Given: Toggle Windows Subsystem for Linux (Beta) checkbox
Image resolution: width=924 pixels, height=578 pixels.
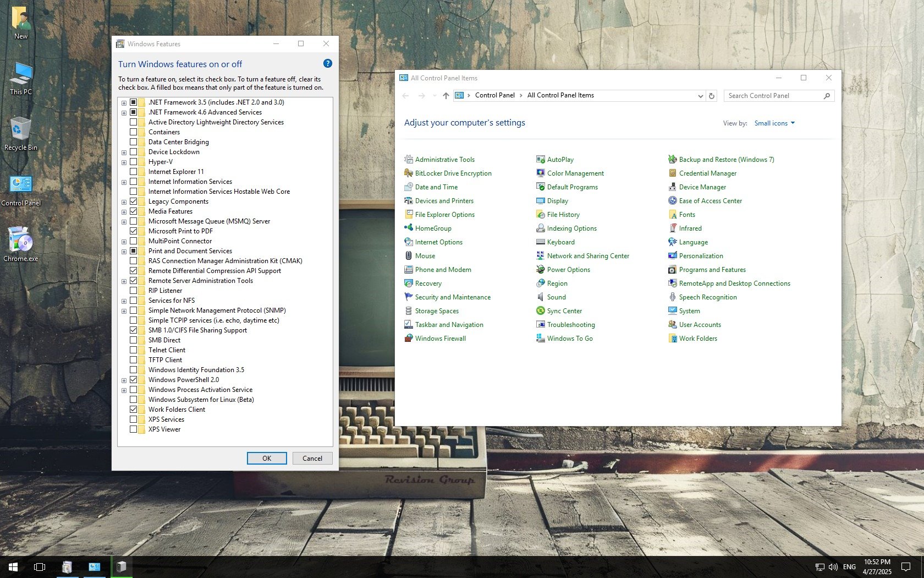Looking at the screenshot, I should tap(134, 400).
